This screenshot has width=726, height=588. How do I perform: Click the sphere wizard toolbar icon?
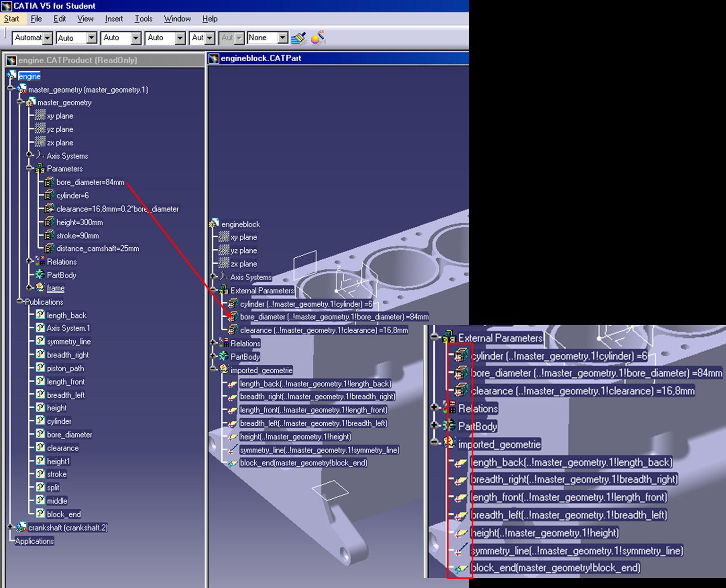[317, 38]
